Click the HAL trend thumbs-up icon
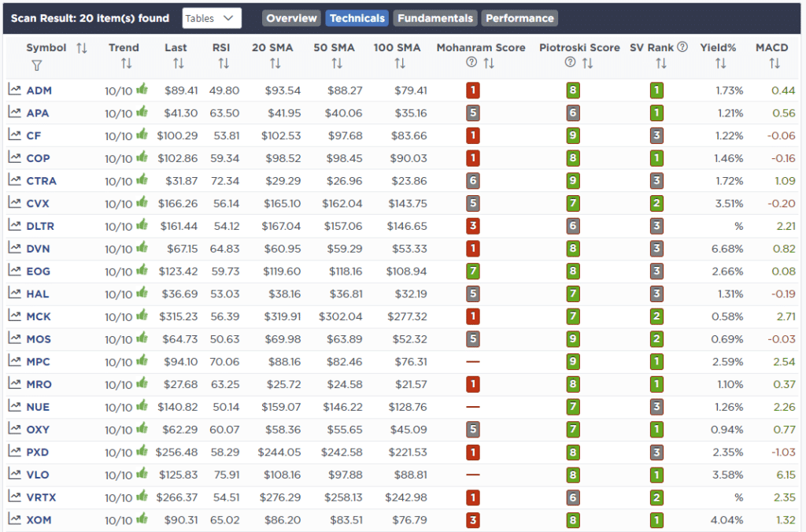The image size is (806, 532). tap(142, 293)
